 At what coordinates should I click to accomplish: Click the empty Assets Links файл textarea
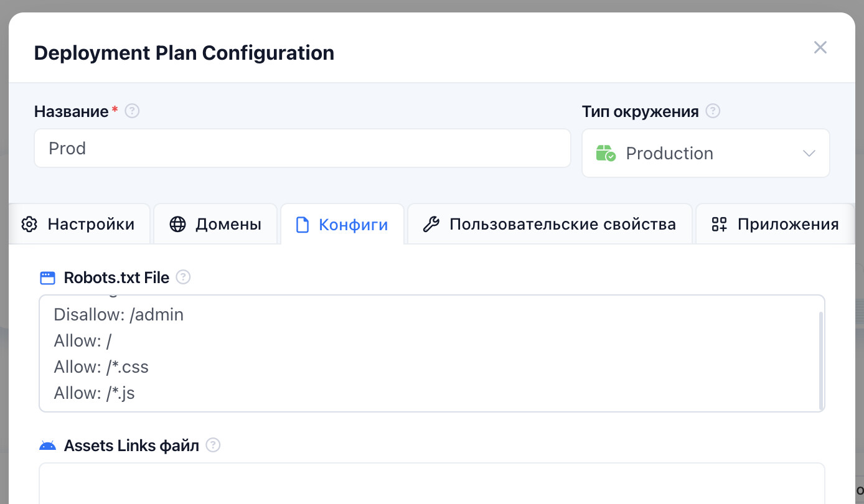pyautogui.click(x=432, y=483)
